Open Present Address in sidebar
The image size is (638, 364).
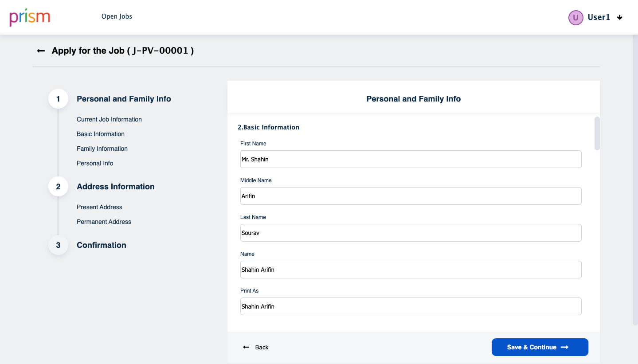point(99,207)
